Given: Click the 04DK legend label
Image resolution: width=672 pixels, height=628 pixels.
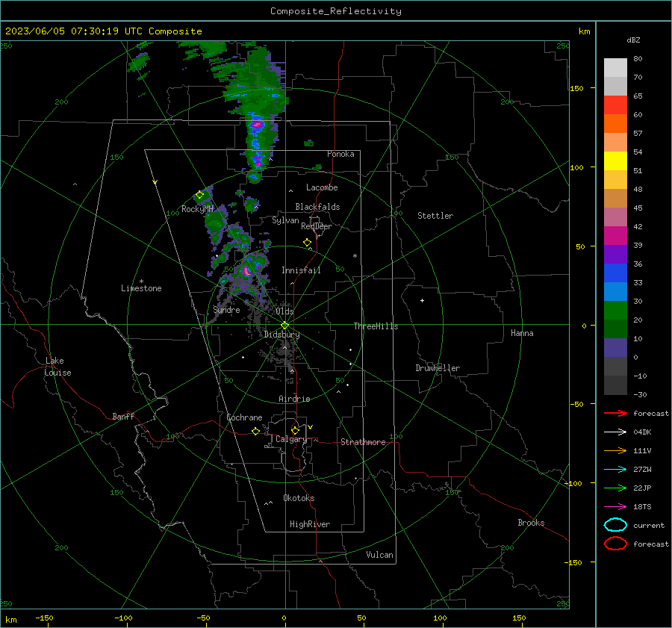Looking at the screenshot, I should click(642, 432).
